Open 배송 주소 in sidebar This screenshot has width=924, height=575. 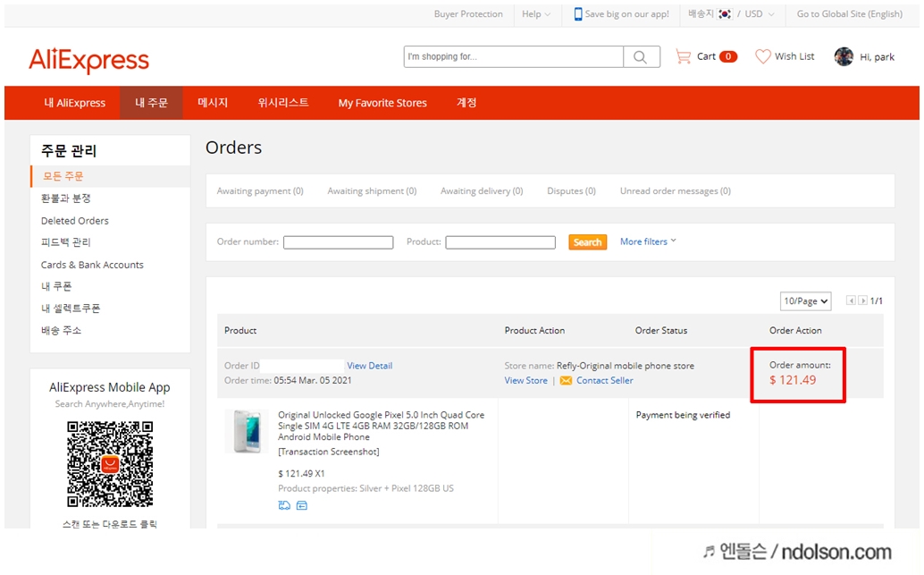pos(62,330)
